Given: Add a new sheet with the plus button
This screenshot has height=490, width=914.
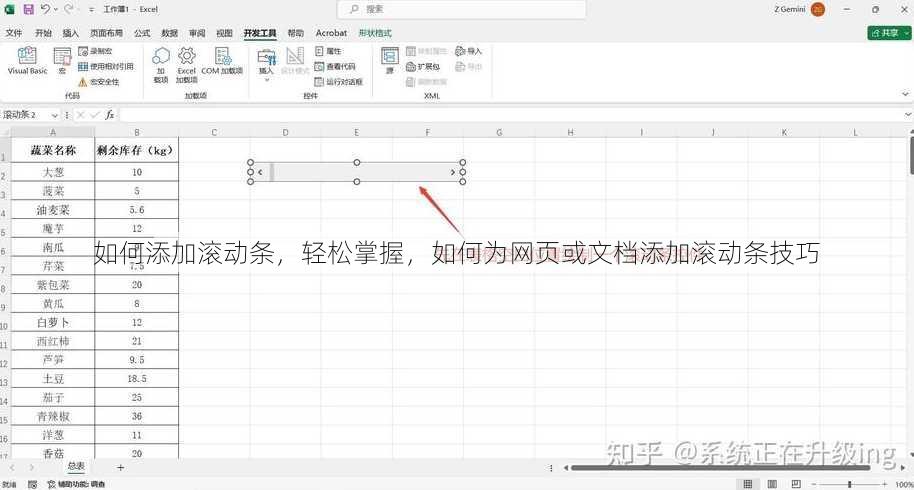Looking at the screenshot, I should (x=120, y=467).
